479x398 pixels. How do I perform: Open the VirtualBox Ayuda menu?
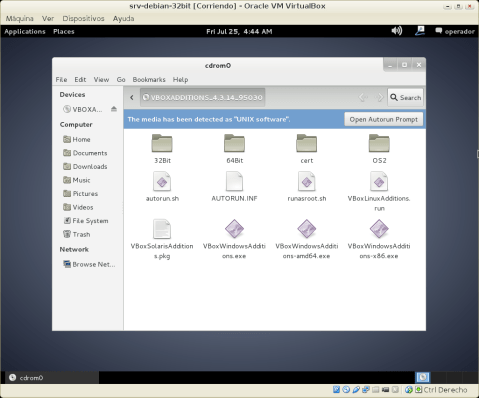123,18
